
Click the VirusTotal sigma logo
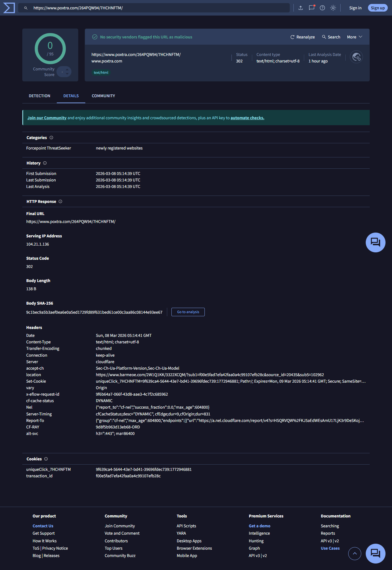[9, 8]
